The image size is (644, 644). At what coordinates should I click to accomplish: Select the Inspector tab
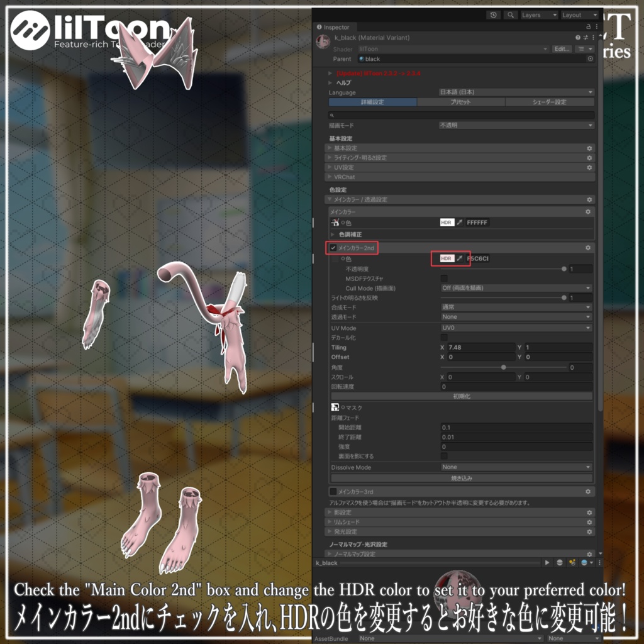point(333,27)
